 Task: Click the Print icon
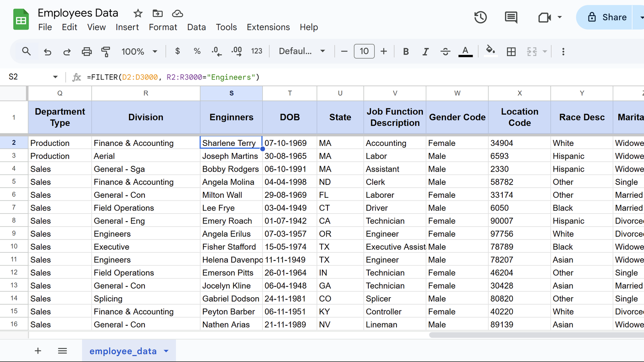tap(87, 51)
